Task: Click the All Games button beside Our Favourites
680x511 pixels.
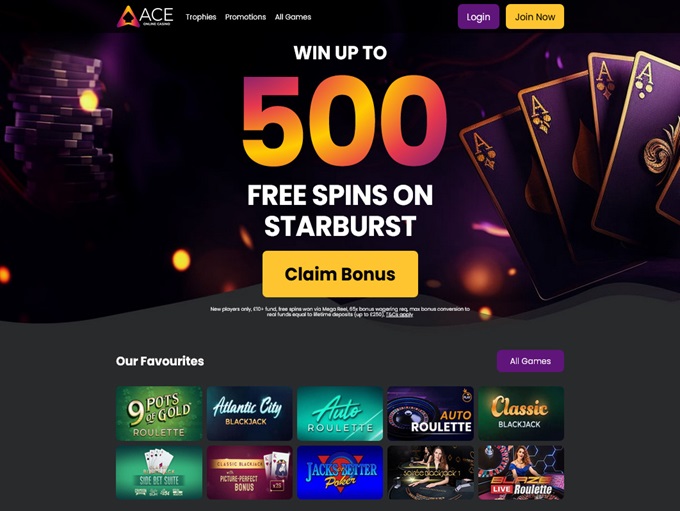Action: (530, 361)
